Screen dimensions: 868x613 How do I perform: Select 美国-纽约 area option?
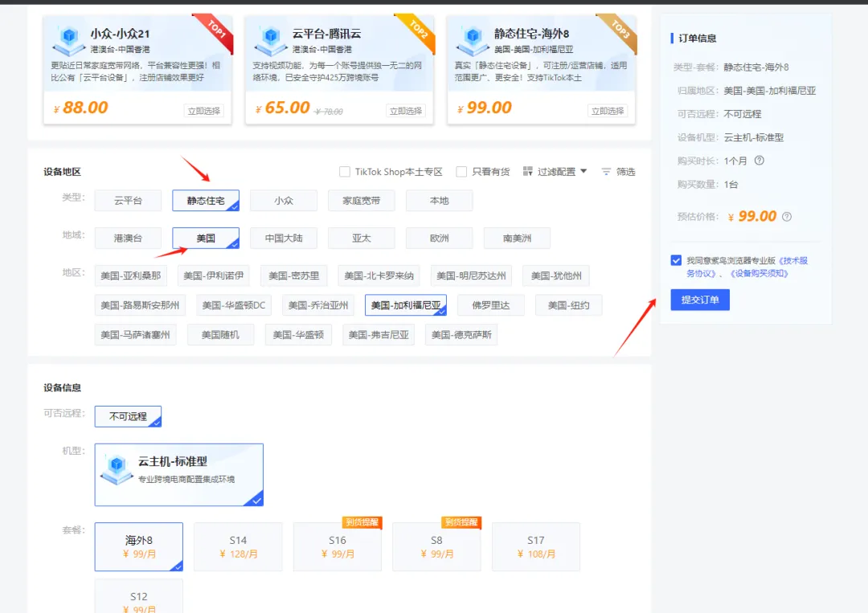[x=568, y=304]
